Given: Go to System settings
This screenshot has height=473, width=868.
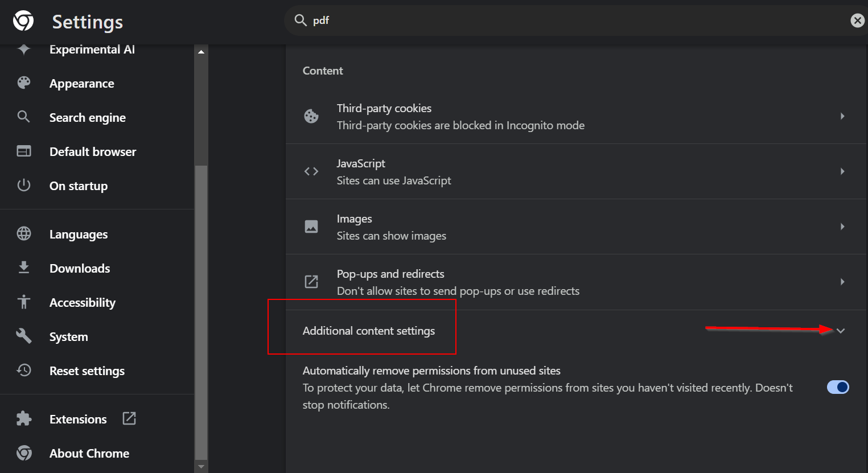Looking at the screenshot, I should [69, 337].
